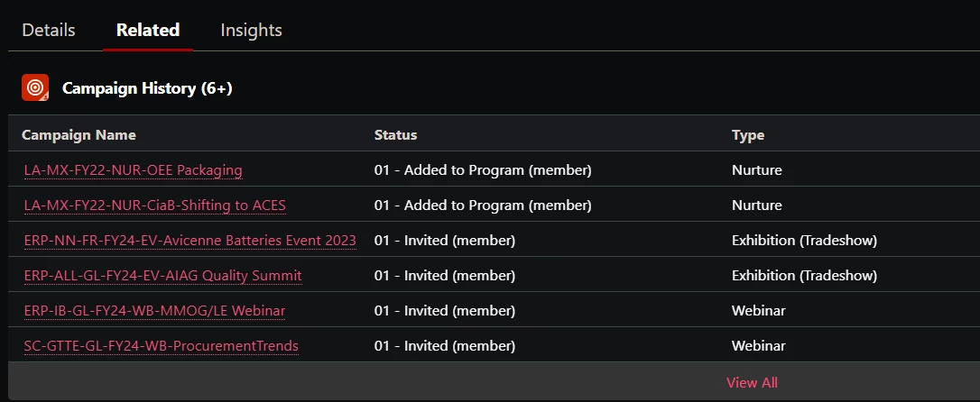Click the Campaign History target icon
Screen dimensions: 980x402
[x=35, y=87]
